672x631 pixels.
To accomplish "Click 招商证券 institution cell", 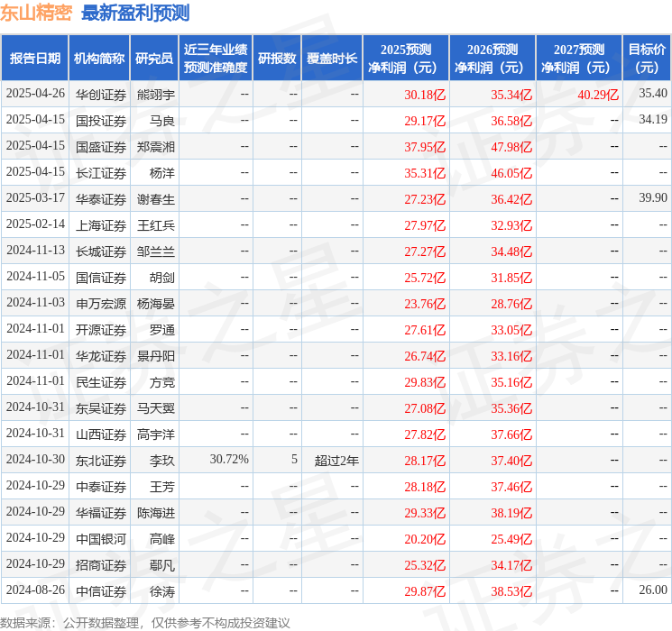I will click(101, 565).
